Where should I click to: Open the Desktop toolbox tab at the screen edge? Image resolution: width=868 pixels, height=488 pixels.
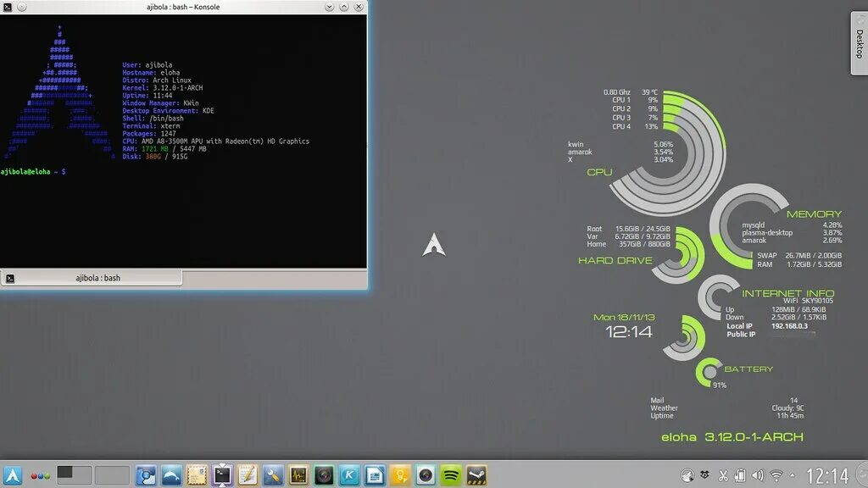(x=860, y=43)
